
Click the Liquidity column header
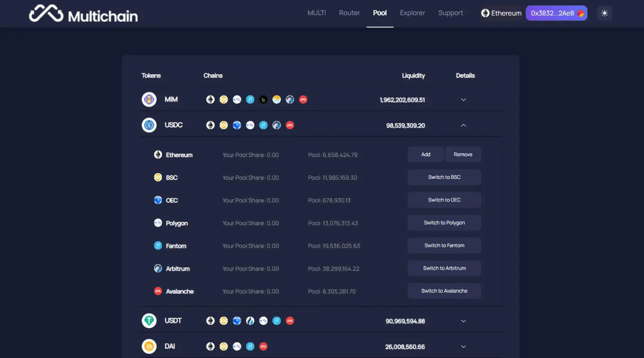tap(413, 76)
